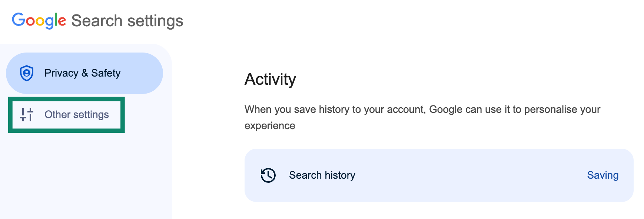The height and width of the screenshot is (219, 644).
Task: Click the Activity heading
Action: 270,79
